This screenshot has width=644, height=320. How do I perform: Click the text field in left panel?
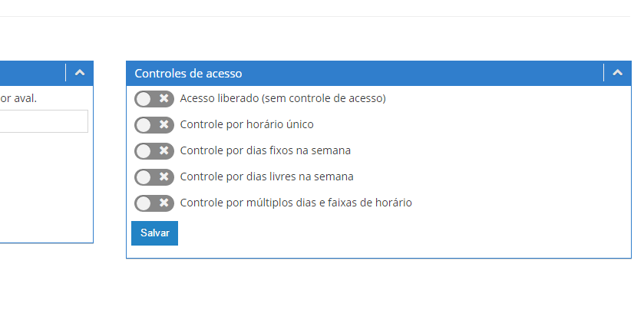click(43, 121)
